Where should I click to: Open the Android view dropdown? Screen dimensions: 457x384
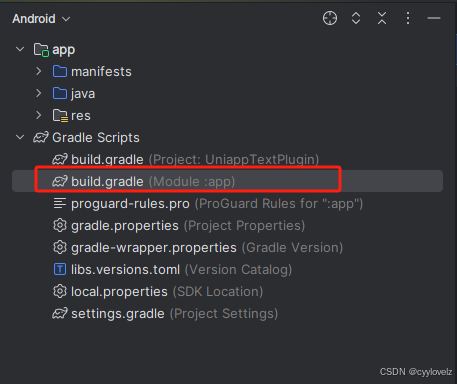click(x=41, y=19)
